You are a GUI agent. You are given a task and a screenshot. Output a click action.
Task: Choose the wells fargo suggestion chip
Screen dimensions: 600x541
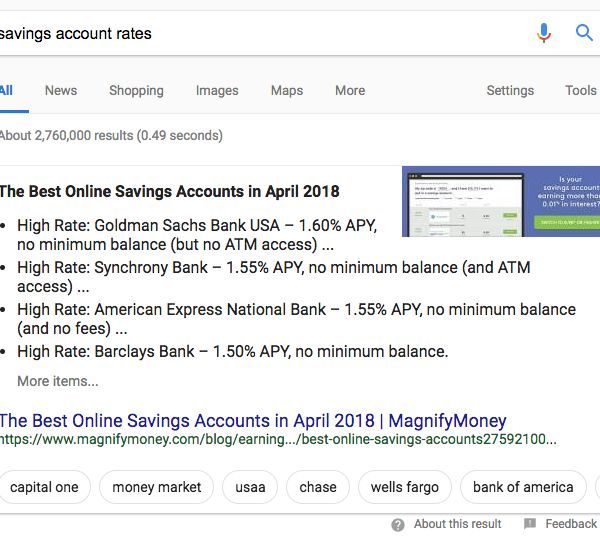point(405,487)
